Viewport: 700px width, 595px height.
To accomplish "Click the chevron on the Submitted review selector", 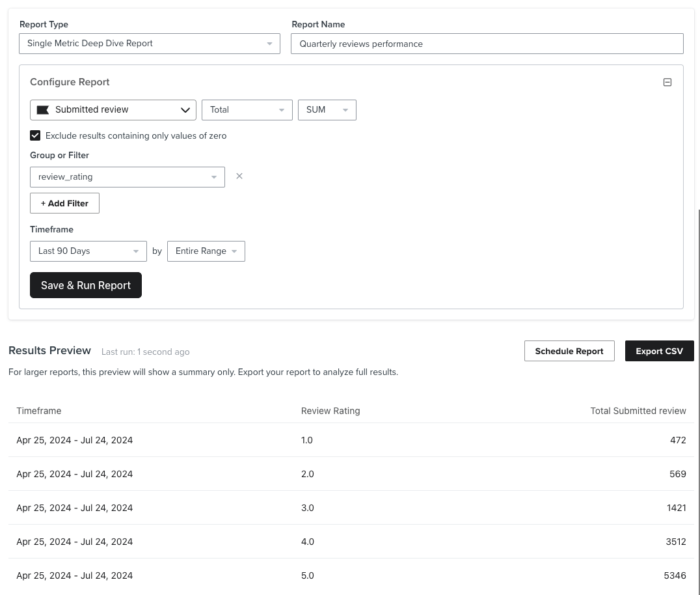I will point(185,109).
